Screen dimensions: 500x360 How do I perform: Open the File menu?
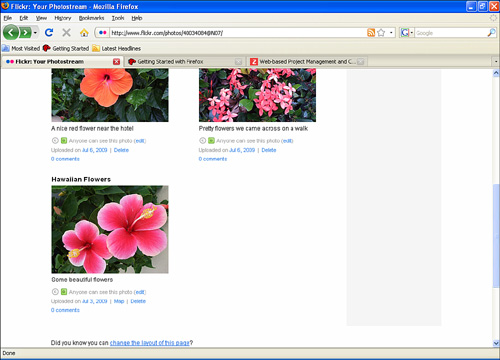click(8, 18)
